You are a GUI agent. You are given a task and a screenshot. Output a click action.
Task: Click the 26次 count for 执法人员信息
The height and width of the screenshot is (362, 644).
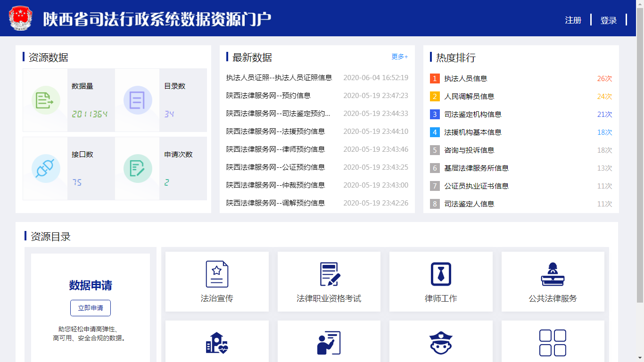[x=604, y=79]
